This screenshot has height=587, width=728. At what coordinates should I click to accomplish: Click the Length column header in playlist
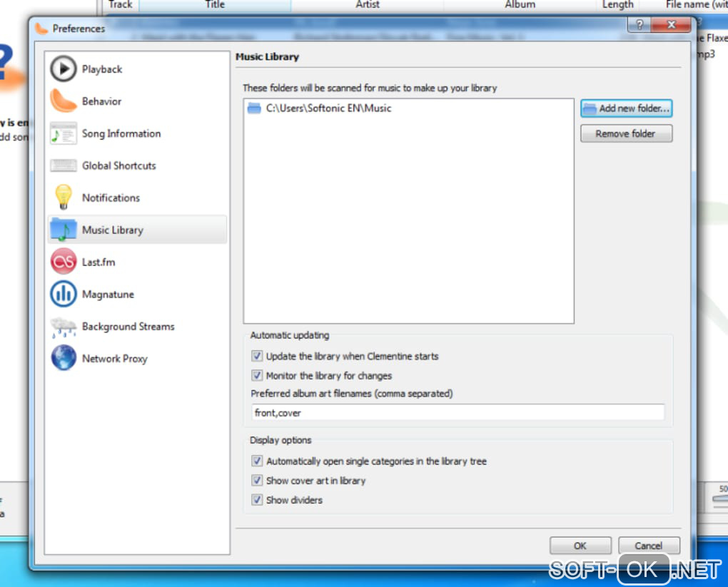(x=617, y=5)
